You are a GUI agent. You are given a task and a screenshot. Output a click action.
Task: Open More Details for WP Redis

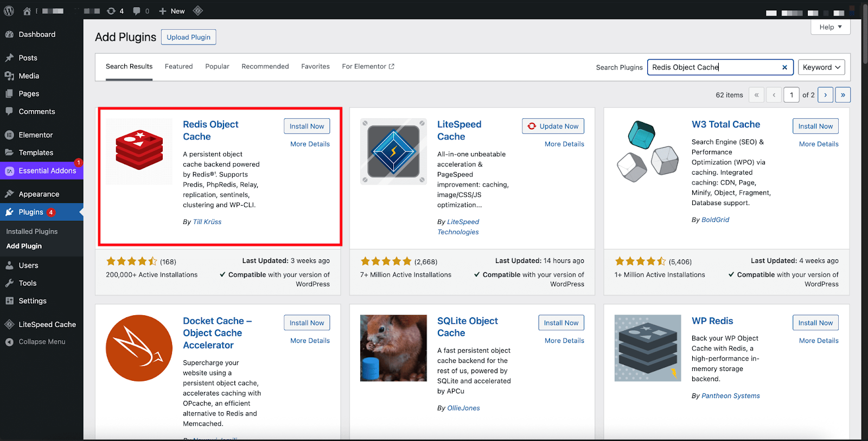tap(819, 341)
